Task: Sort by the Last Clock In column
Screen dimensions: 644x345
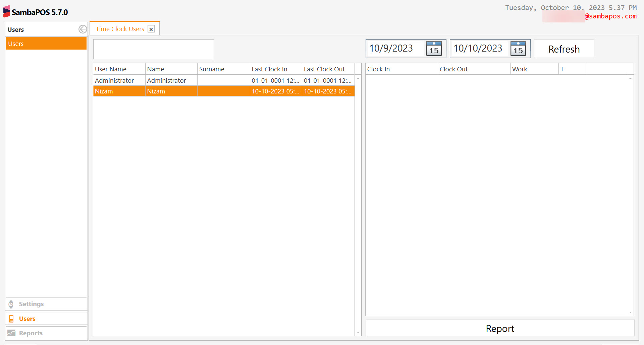Action: coord(269,69)
